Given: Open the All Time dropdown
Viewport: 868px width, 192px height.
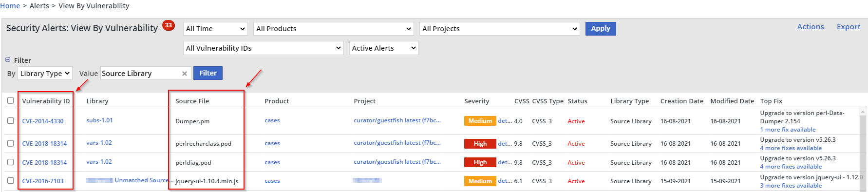Looking at the screenshot, I should click(x=215, y=29).
